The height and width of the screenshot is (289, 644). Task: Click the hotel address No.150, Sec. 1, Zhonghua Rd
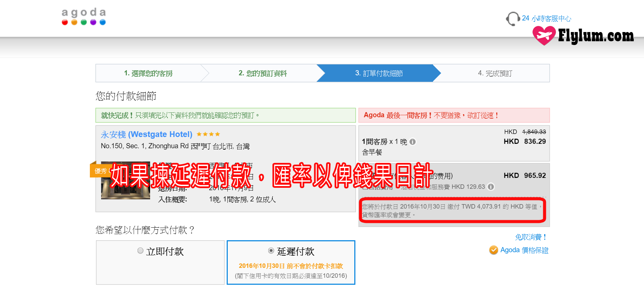tap(175, 146)
